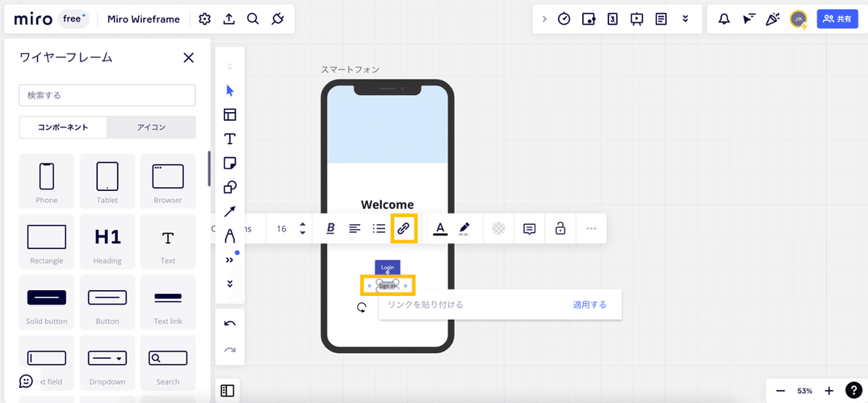Open the user profile avatar
This screenshot has height=403, width=868.
799,20
